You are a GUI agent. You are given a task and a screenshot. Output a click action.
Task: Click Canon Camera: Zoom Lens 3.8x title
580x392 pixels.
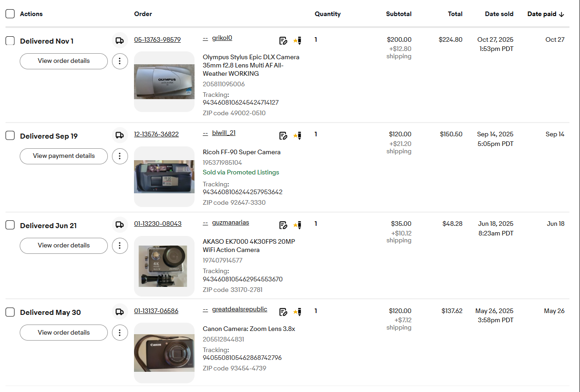[x=249, y=329]
